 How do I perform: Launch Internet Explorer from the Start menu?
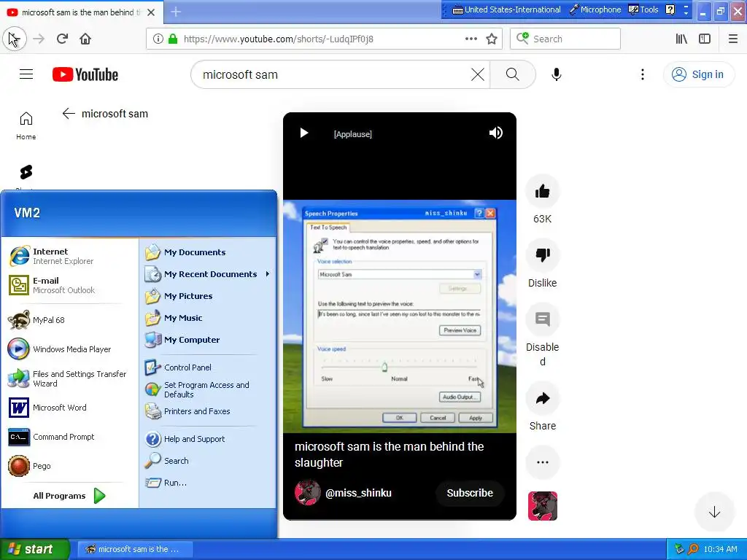[x=69, y=256]
